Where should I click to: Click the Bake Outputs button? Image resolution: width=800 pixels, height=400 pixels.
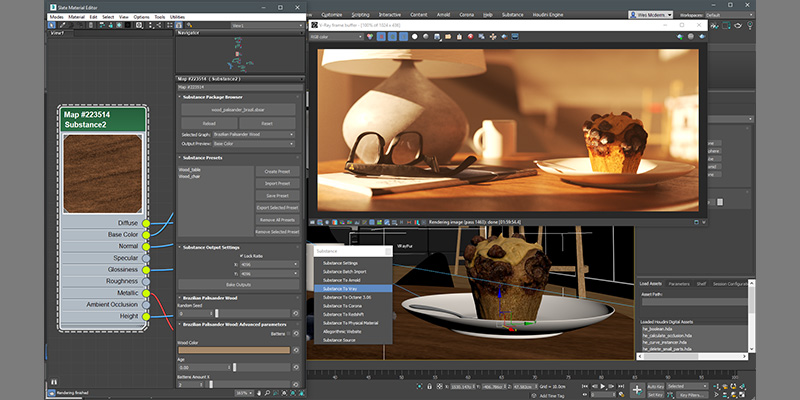237,285
